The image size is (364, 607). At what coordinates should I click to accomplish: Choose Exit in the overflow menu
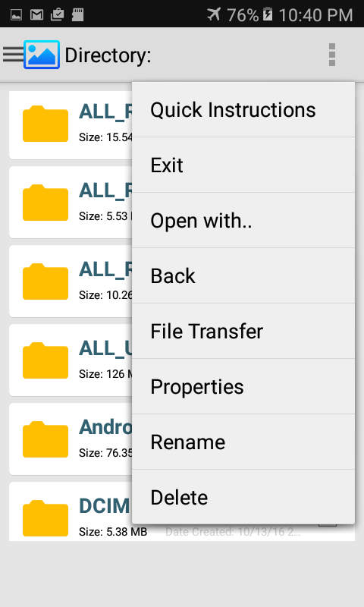(243, 165)
